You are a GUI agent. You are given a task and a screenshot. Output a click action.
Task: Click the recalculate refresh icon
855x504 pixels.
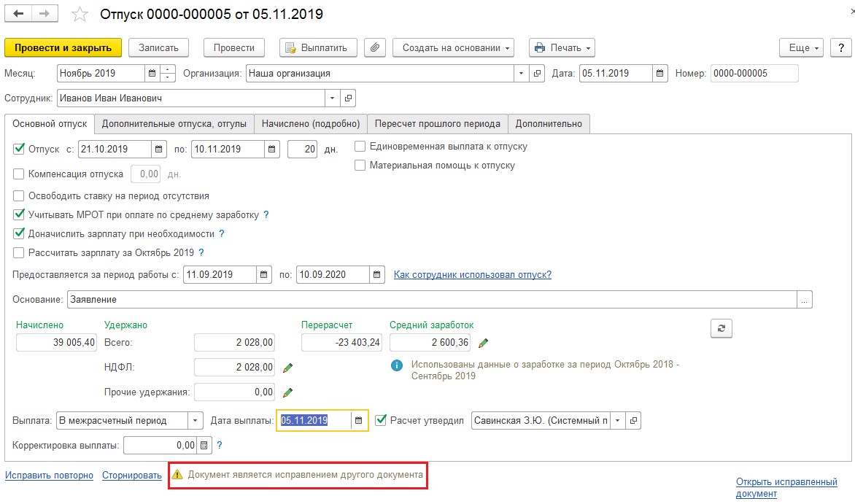point(721,328)
